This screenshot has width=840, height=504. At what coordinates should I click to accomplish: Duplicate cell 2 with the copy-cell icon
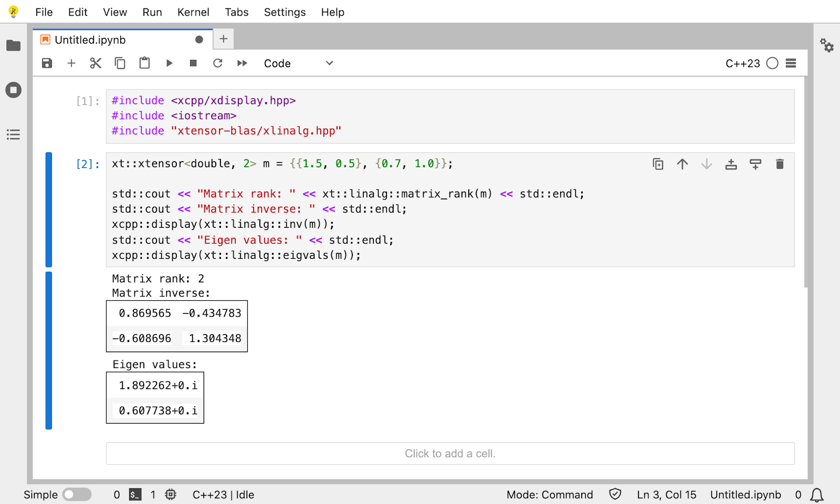point(658,164)
